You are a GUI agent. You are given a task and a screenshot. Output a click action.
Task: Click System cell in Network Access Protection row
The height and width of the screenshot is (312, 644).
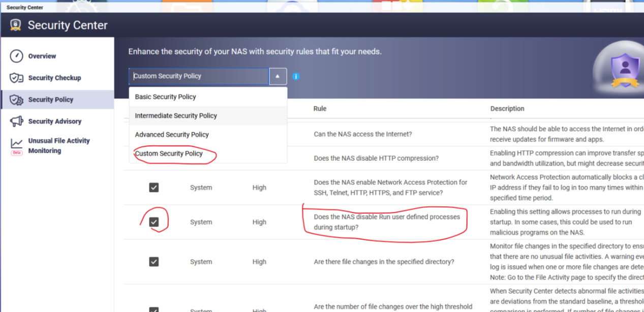pos(201,187)
